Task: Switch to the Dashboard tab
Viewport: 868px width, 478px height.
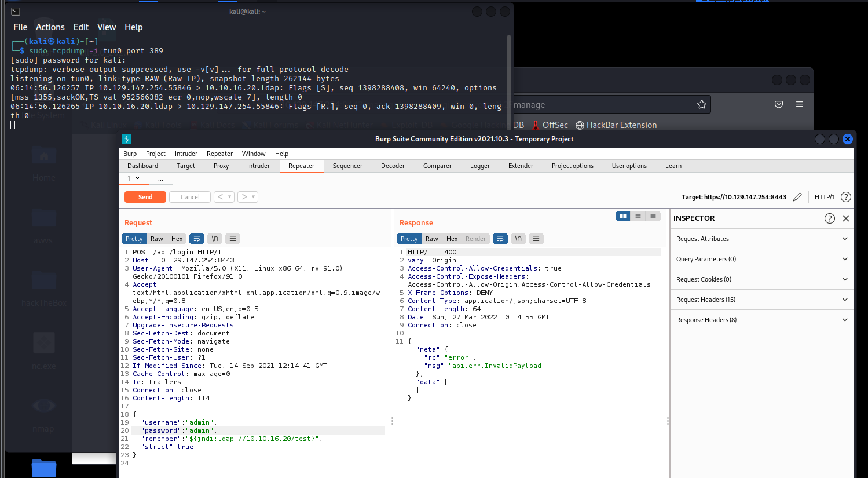Action: click(143, 166)
